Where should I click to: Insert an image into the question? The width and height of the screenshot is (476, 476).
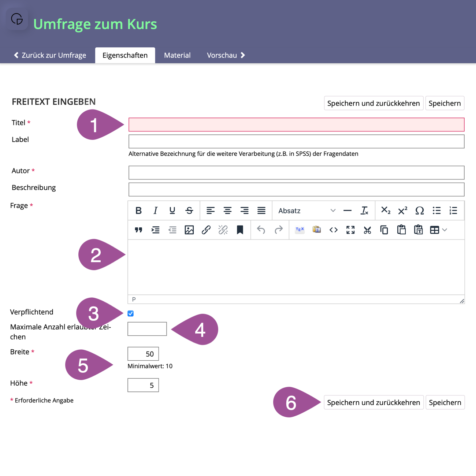point(189,230)
